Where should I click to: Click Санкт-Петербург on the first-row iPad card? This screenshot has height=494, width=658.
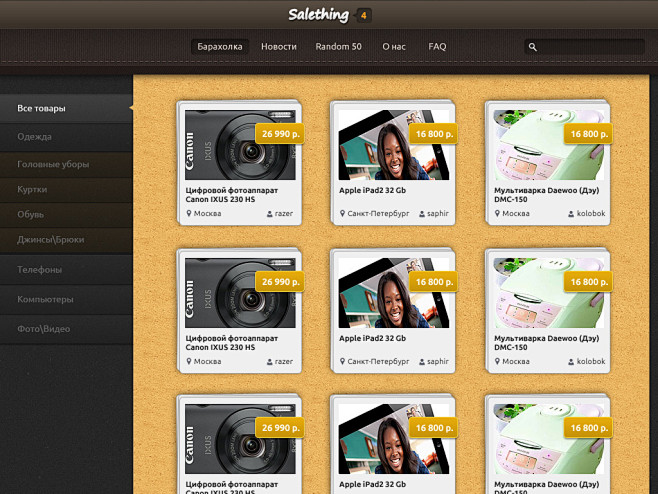coord(378,214)
